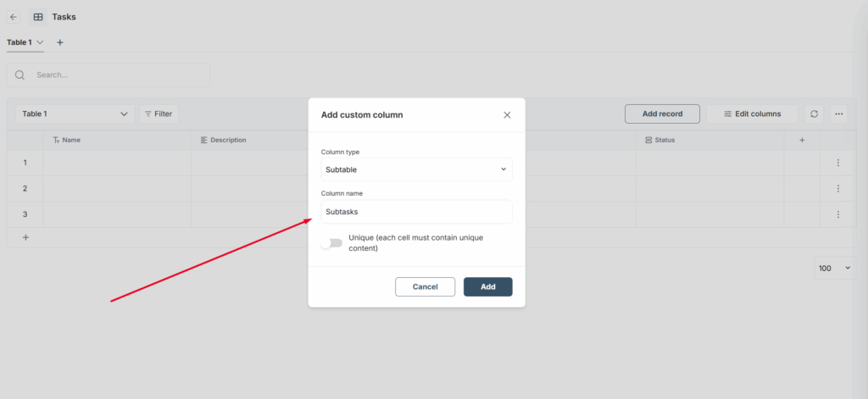
Task: Click the Column name input field
Action: 416,212
